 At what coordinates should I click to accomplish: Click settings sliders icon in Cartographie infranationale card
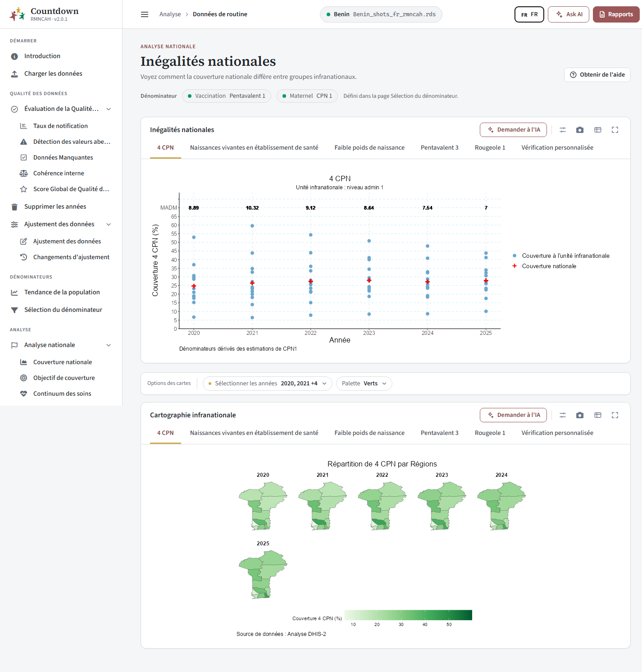click(563, 415)
